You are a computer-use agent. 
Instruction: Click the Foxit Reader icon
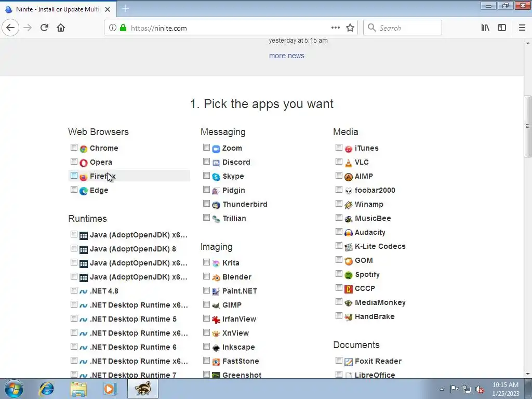pos(349,362)
